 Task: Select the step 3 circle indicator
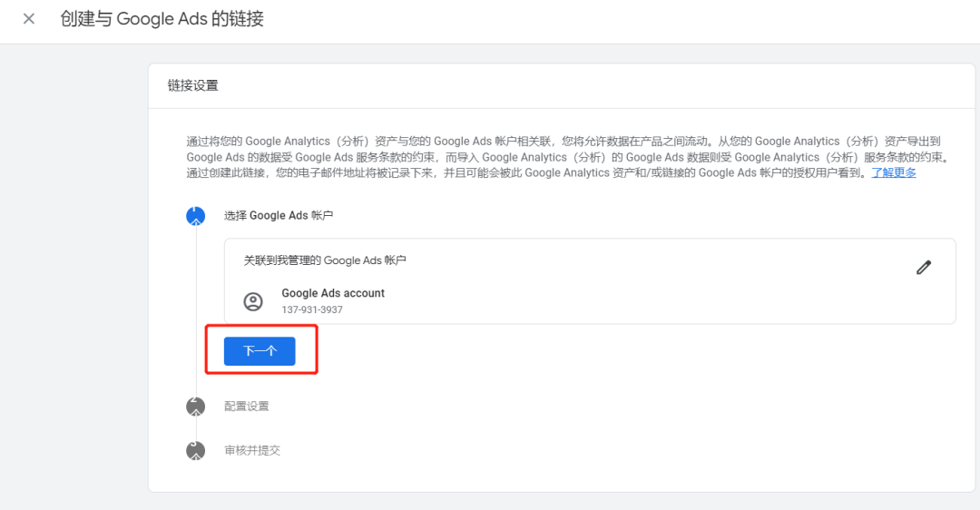195,450
